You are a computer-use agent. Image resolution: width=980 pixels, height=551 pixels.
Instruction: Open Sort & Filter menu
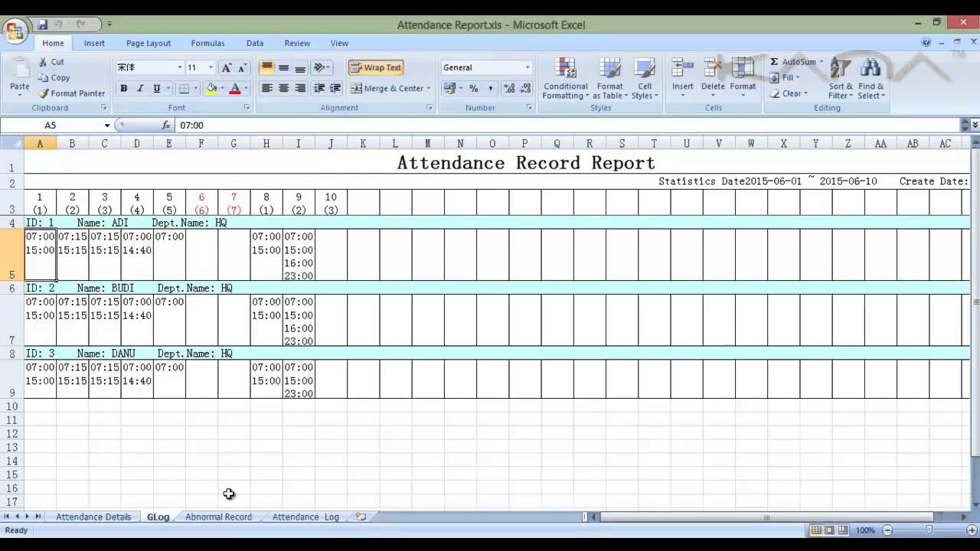pos(841,78)
